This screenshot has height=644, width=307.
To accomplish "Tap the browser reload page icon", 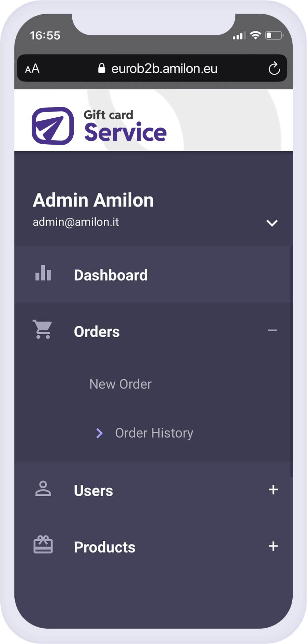I will 274,69.
